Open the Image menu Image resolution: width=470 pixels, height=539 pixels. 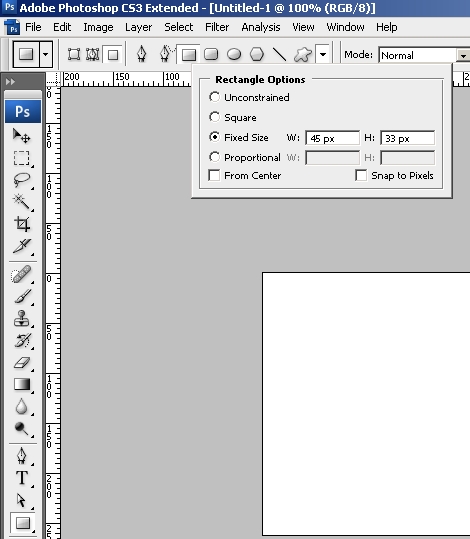coord(98,27)
